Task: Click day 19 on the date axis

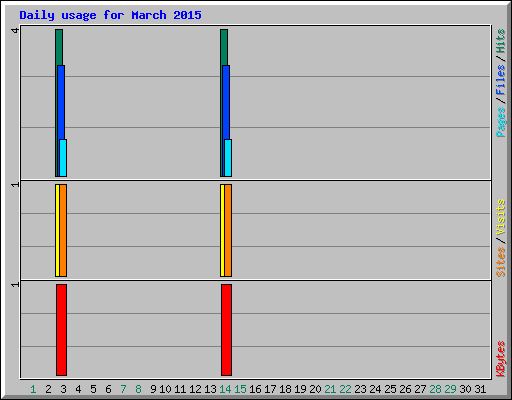Action: tap(300, 389)
